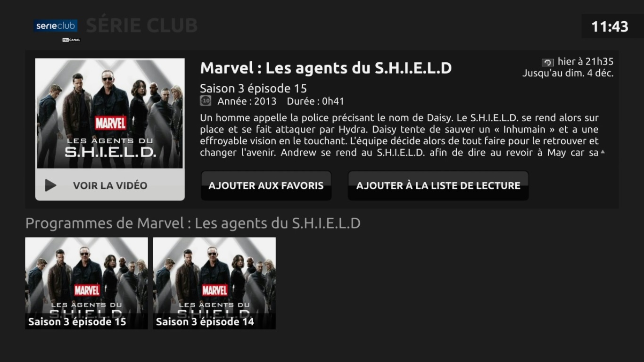Click the small TV+ Canal logo
Viewport: 644px width, 362px height.
point(71,40)
